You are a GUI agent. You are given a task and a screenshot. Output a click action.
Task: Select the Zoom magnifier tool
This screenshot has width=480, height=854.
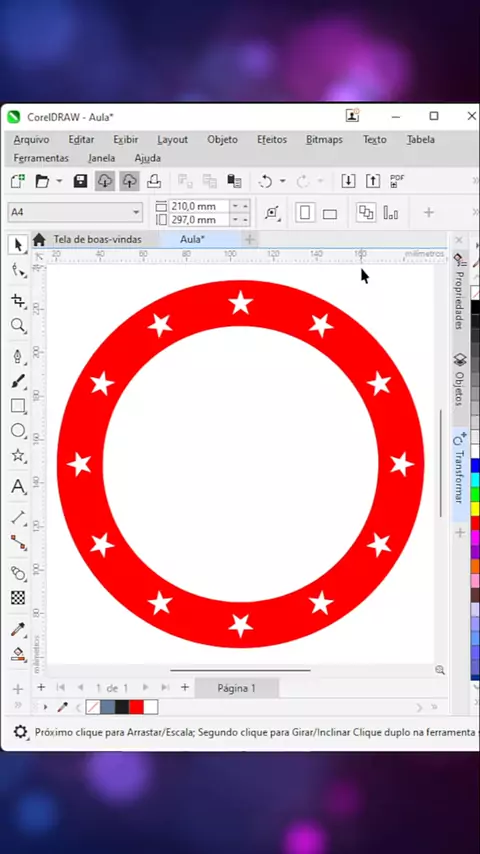tap(18, 326)
